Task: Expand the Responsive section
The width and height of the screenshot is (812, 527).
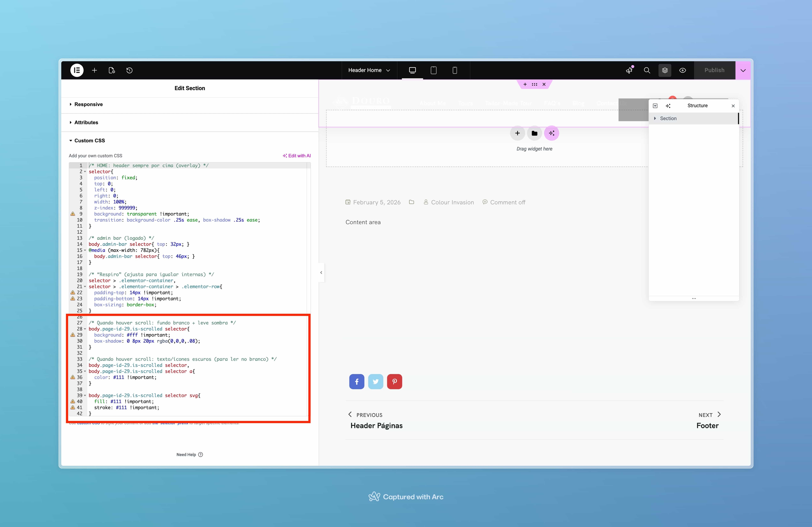Action: click(88, 104)
